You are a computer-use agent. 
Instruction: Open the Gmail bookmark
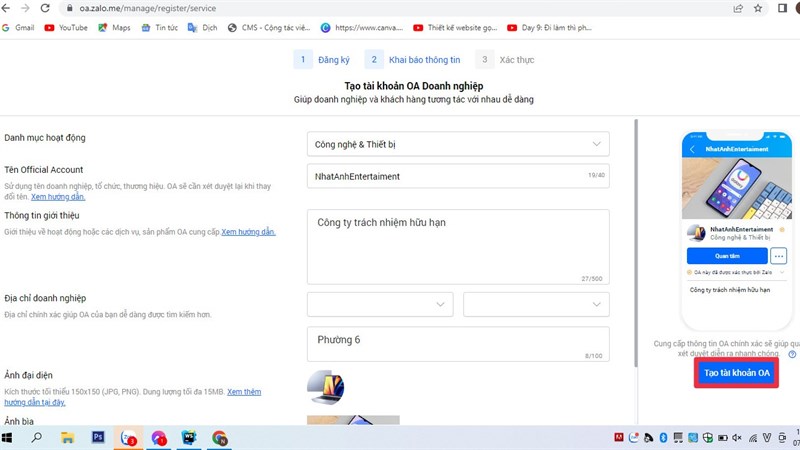[x=18, y=28]
